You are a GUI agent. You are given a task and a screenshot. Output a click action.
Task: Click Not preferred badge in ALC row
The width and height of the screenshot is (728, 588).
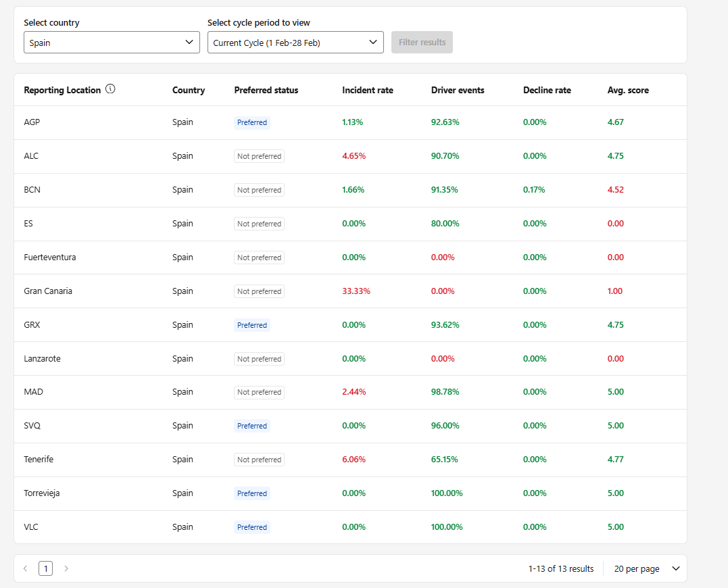click(x=259, y=156)
